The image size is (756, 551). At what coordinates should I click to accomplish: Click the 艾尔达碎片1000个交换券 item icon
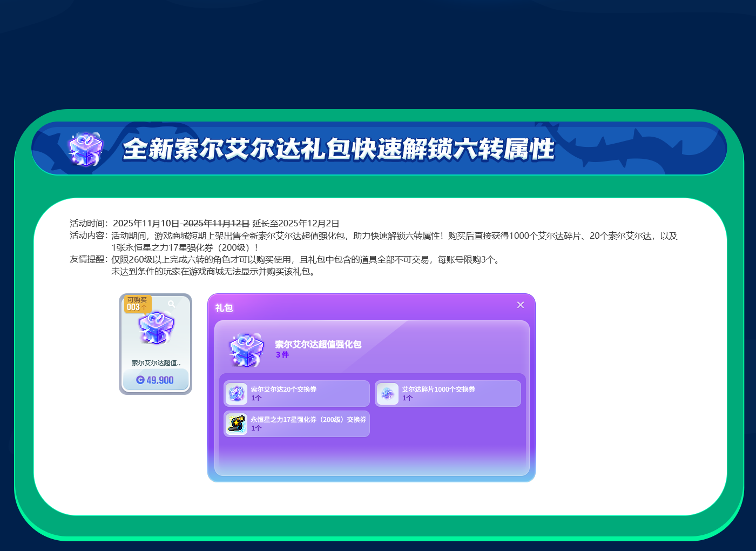(x=387, y=394)
